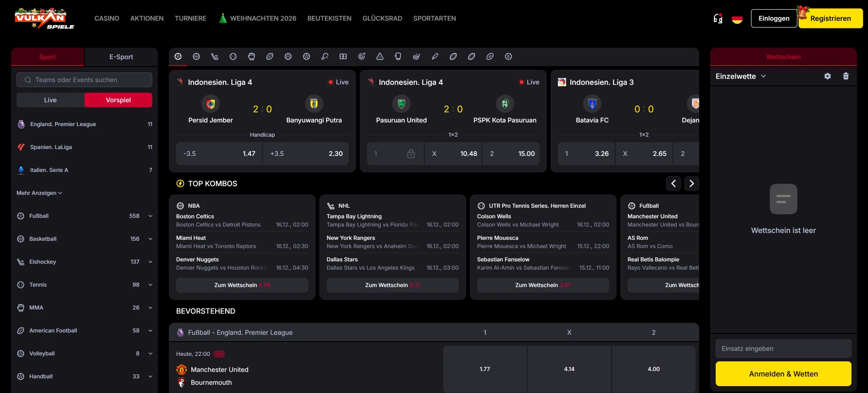This screenshot has width=868, height=393.
Task: Expand the Handball category chevron
Action: click(x=150, y=376)
